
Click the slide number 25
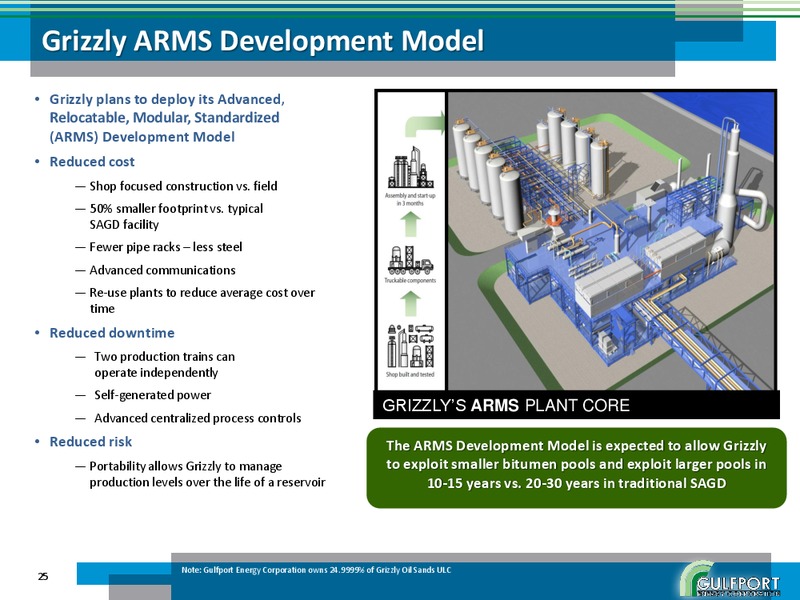[x=43, y=577]
